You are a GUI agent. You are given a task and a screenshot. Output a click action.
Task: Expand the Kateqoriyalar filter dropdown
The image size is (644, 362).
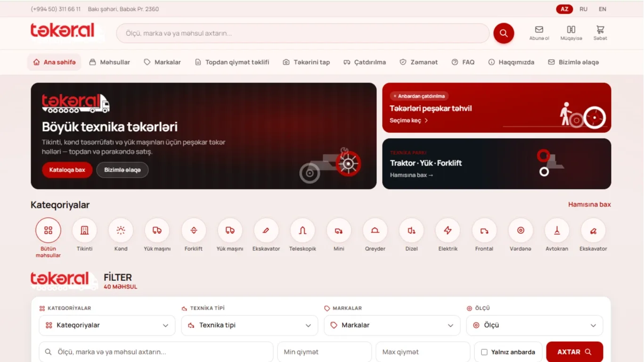pos(107,325)
